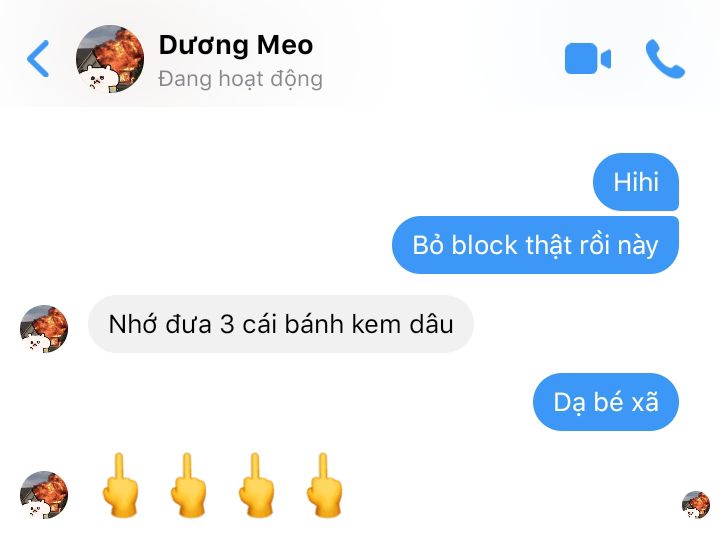The width and height of the screenshot is (720, 534).
Task: Select the Hihi message bubble
Action: tap(636, 182)
